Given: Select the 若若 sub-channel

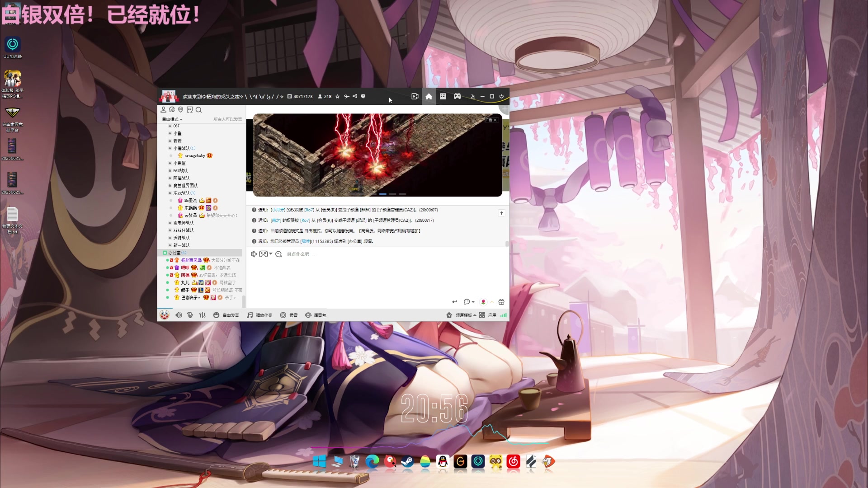Looking at the screenshot, I should (177, 141).
